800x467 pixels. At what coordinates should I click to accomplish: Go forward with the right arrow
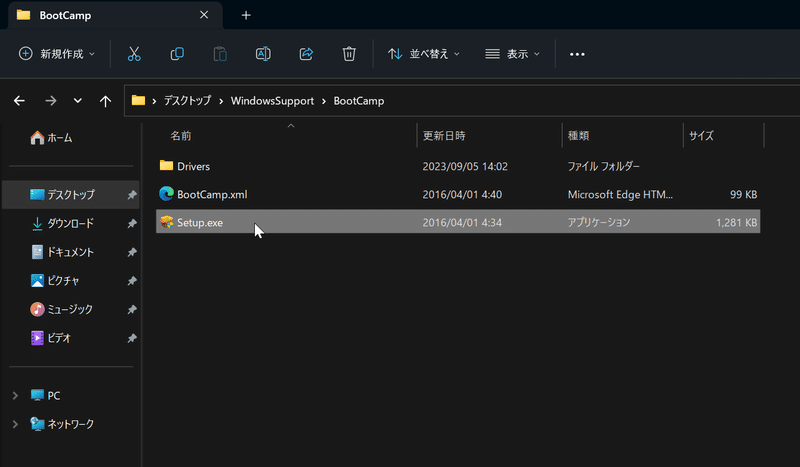51,101
